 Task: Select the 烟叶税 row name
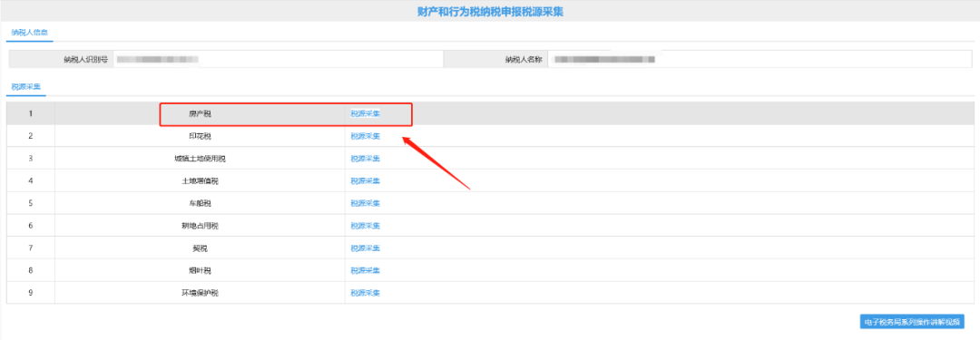[x=200, y=270]
